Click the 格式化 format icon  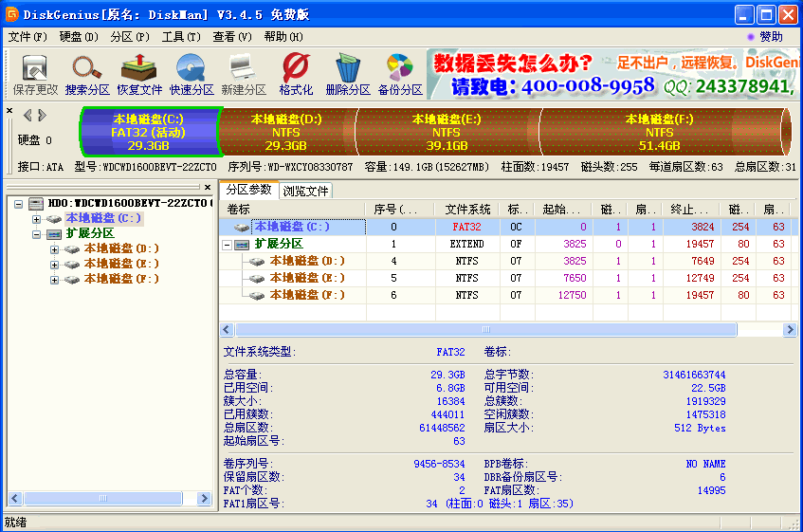point(296,74)
